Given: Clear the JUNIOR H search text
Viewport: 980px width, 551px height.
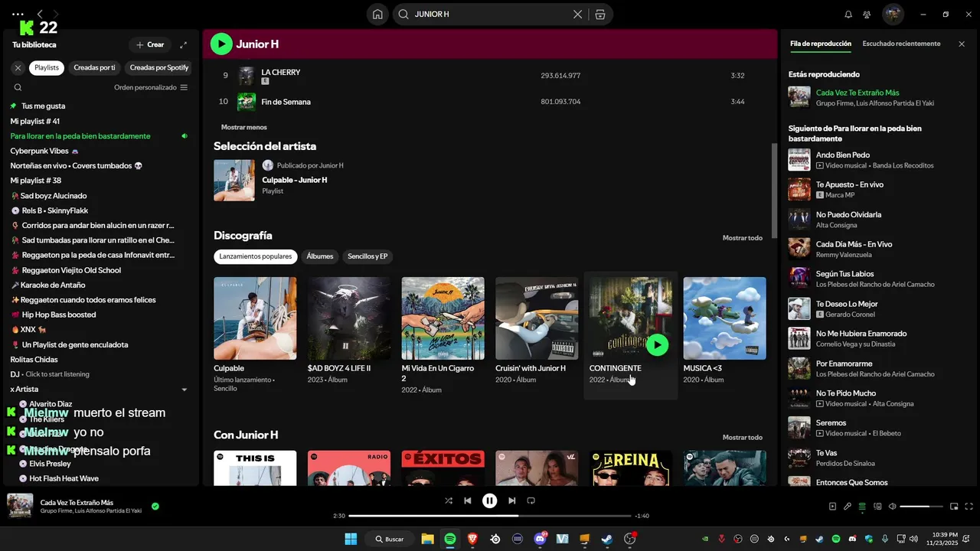Looking at the screenshot, I should click(578, 14).
